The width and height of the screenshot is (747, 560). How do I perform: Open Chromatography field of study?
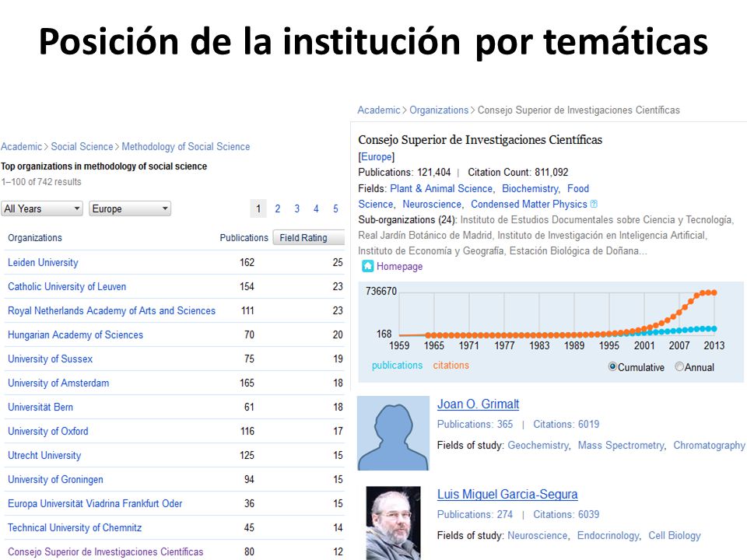coord(709,445)
